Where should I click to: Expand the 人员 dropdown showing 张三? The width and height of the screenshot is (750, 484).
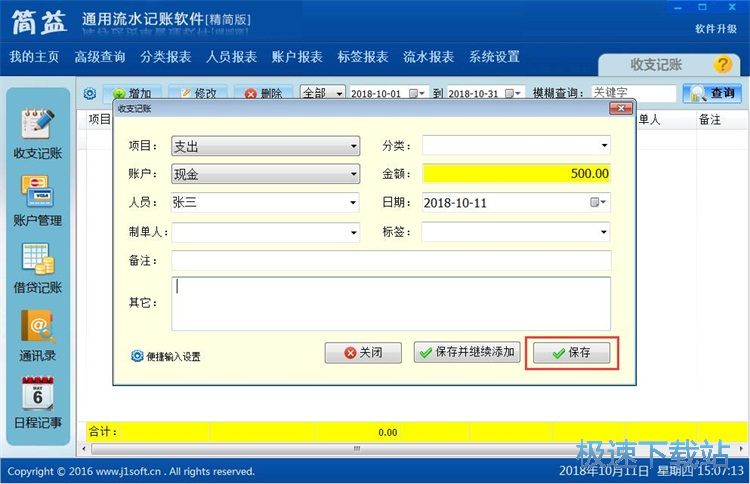(353, 203)
